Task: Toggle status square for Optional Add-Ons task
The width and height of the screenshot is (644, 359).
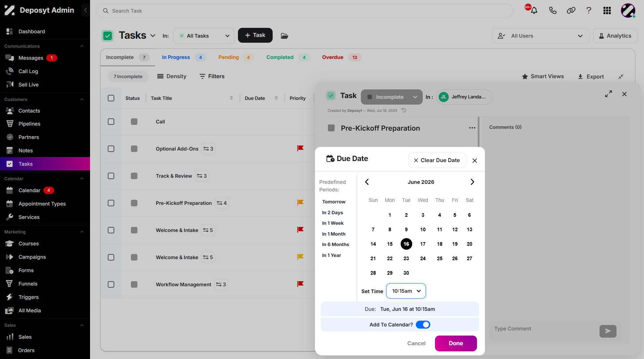Action: [x=134, y=149]
